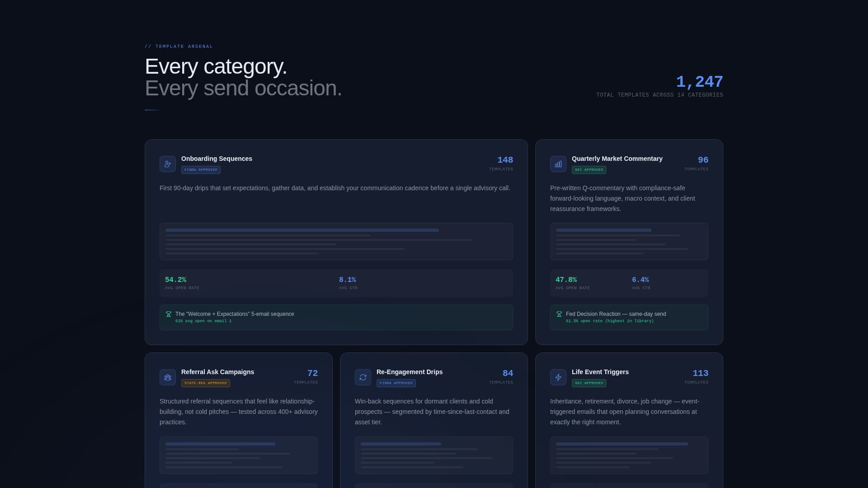The width and height of the screenshot is (868, 488).
Task: Open the Quarterly Market Commentary title
Action: tap(617, 159)
